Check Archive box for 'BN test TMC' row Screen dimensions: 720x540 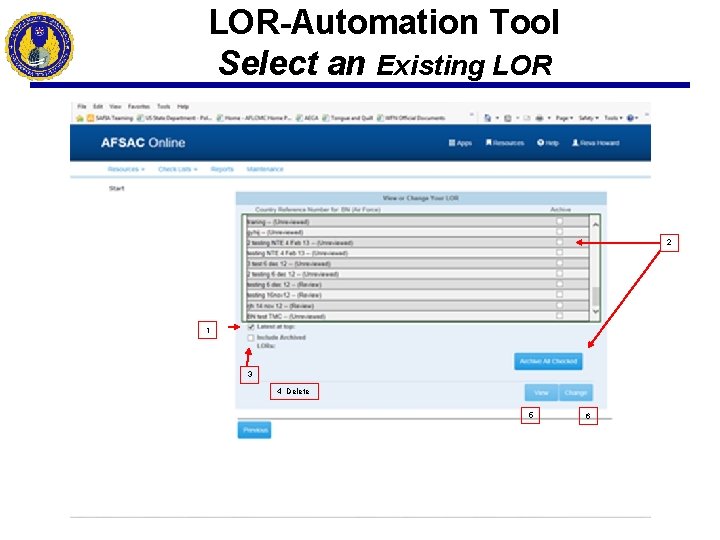[559, 315]
